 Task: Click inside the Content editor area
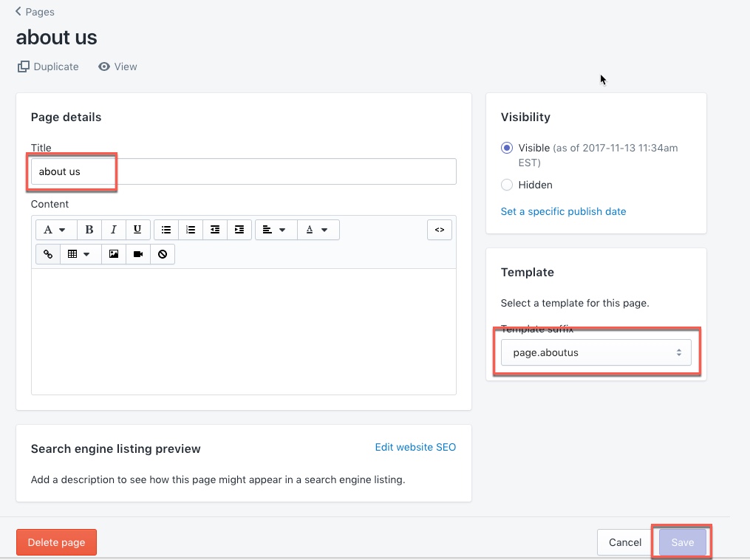pyautogui.click(x=243, y=332)
